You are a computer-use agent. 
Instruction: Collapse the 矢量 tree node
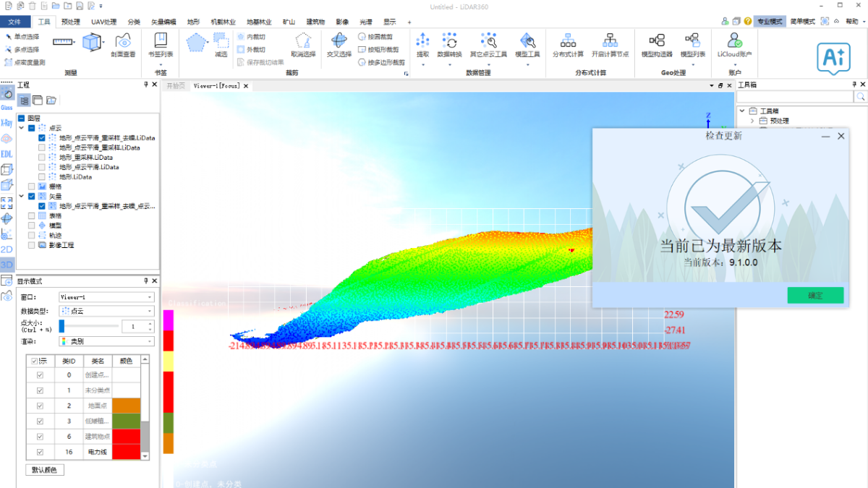[x=22, y=196]
